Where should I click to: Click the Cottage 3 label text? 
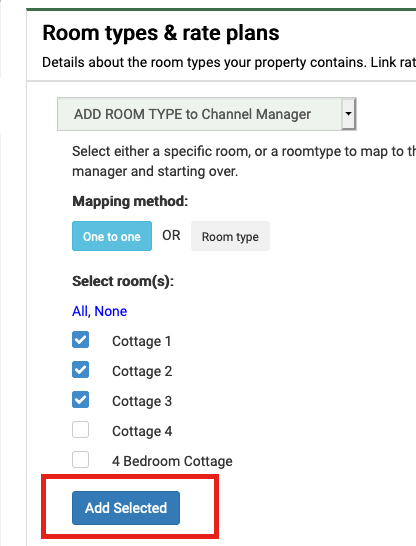pos(142,401)
